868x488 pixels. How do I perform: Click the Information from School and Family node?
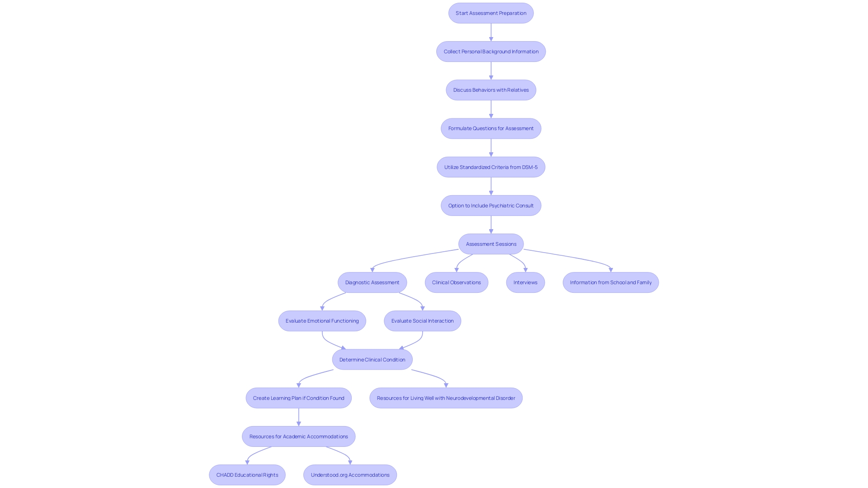pyautogui.click(x=610, y=282)
